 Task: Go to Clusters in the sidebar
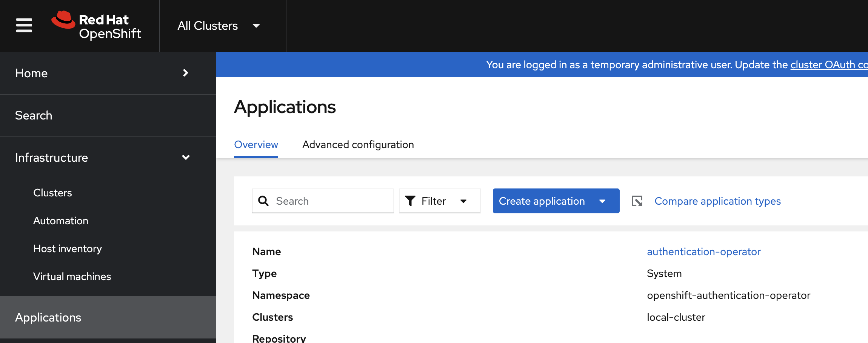[x=52, y=193]
